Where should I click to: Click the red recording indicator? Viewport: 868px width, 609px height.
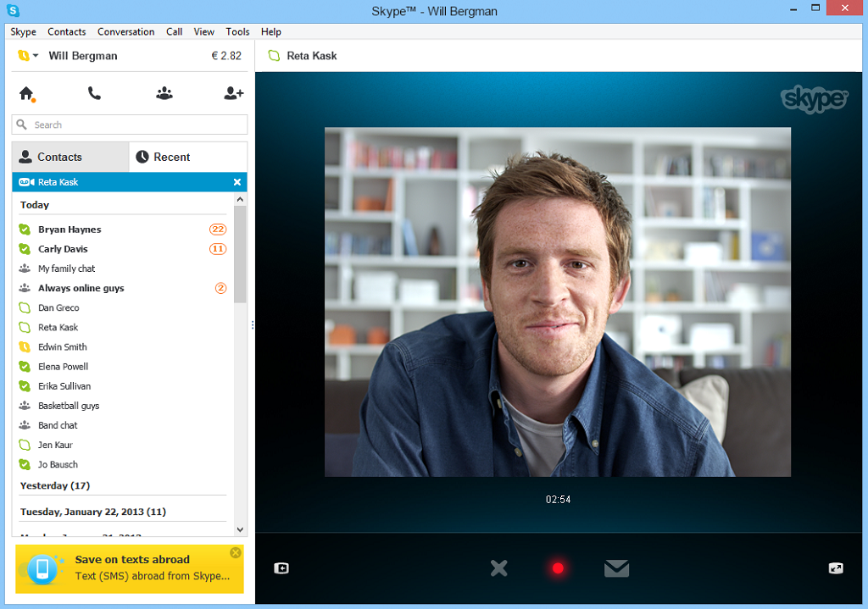558,568
